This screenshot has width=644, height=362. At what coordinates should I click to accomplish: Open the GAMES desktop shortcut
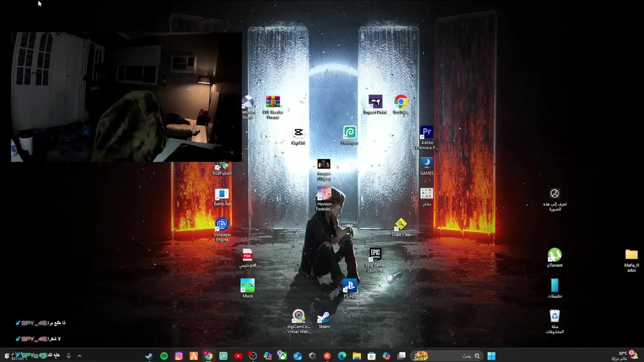pos(427,166)
